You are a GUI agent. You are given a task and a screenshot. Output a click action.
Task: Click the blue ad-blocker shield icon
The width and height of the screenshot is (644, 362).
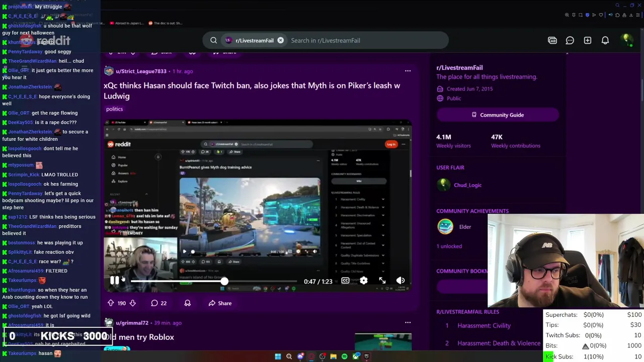click(587, 15)
